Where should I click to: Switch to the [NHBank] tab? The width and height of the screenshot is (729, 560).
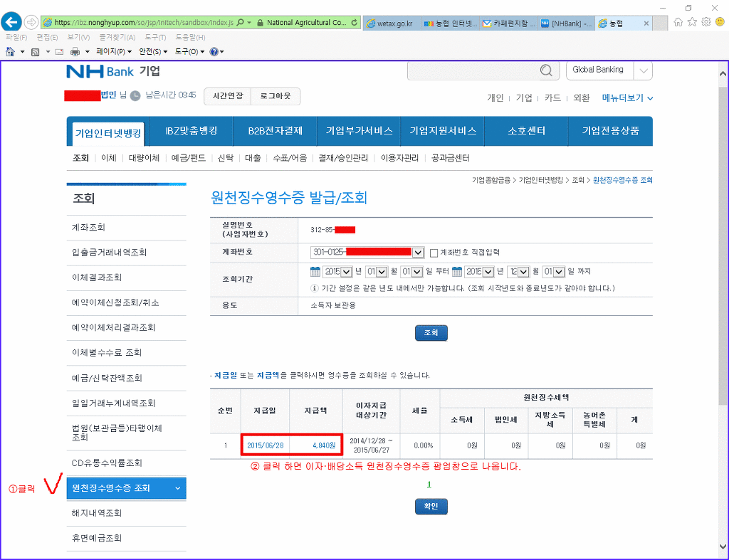pyautogui.click(x=566, y=23)
